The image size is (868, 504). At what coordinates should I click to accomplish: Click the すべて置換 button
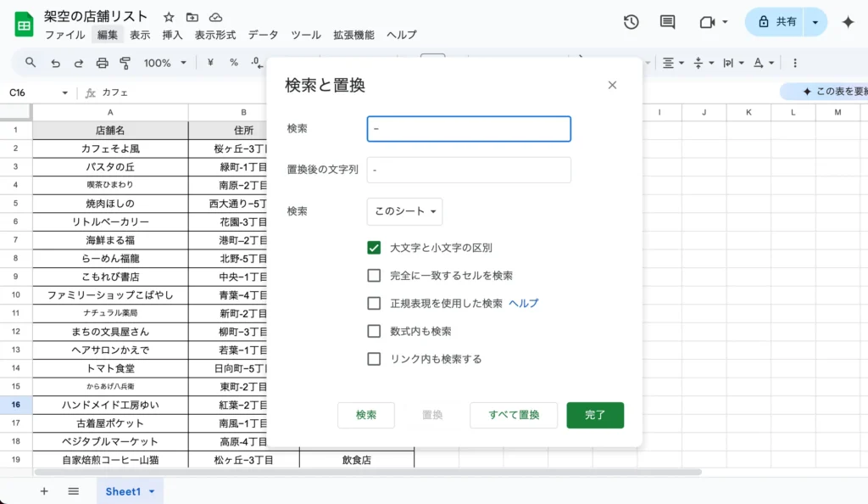point(513,415)
